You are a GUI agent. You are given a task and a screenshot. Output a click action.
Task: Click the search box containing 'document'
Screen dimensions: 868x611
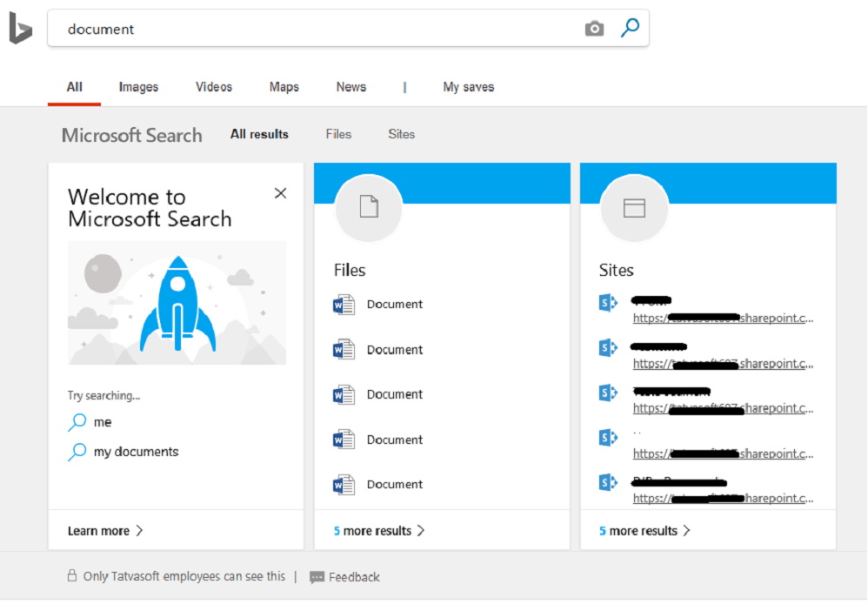[348, 28]
